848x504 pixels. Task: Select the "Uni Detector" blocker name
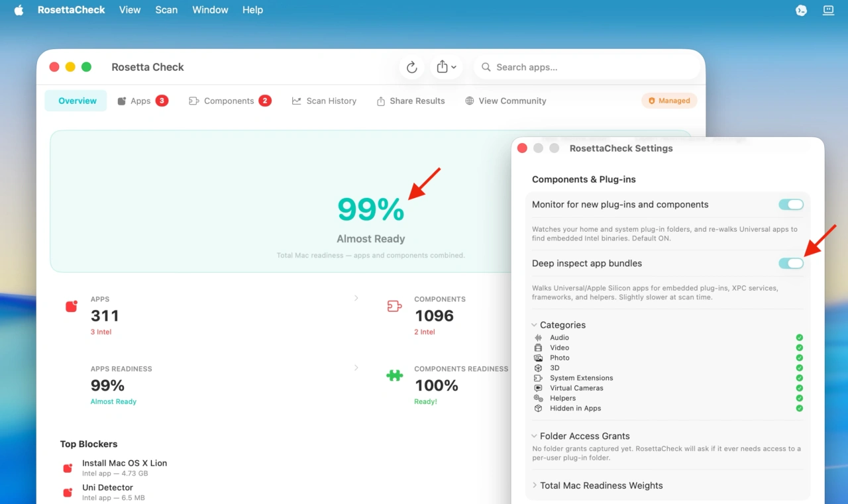pyautogui.click(x=107, y=487)
